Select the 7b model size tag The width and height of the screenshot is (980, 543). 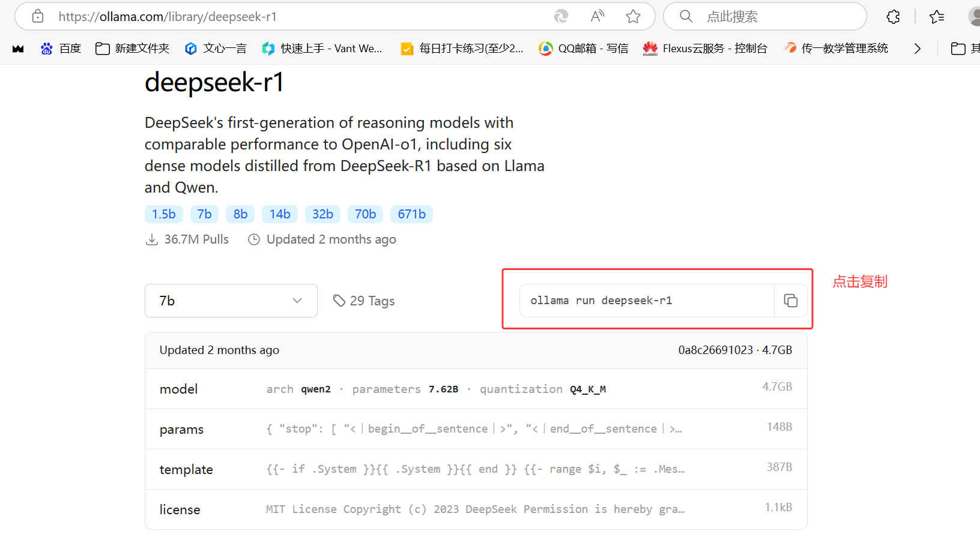pyautogui.click(x=205, y=214)
